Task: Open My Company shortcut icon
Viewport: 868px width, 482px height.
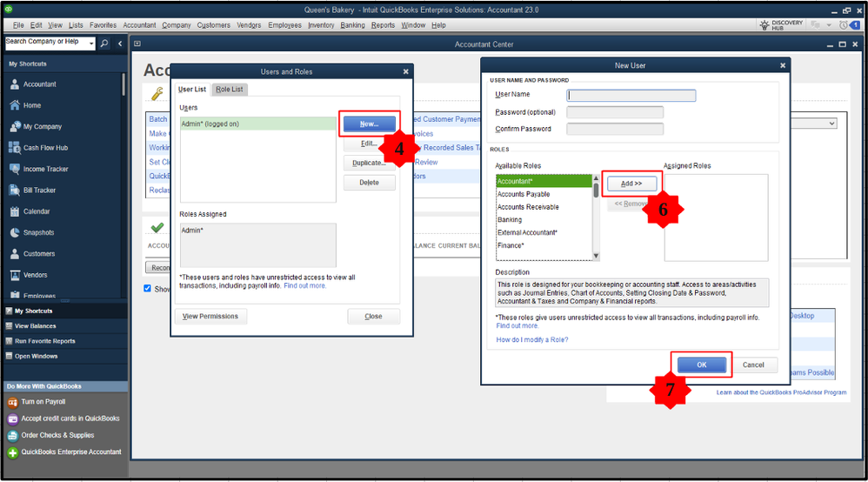Action: [15, 126]
